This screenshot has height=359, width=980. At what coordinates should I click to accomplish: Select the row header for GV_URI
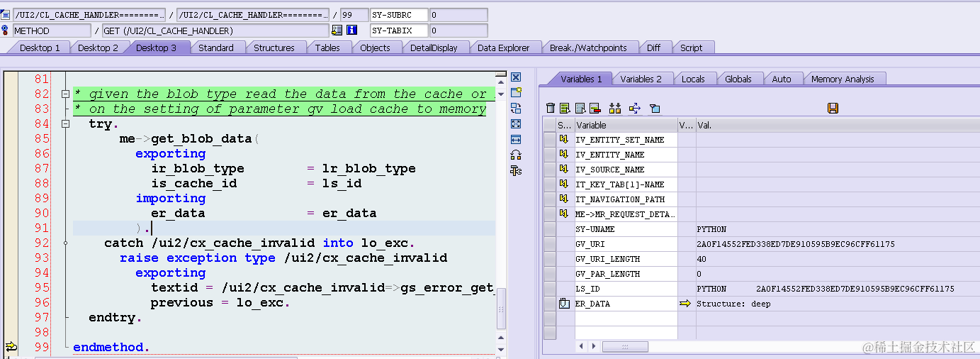click(x=549, y=244)
